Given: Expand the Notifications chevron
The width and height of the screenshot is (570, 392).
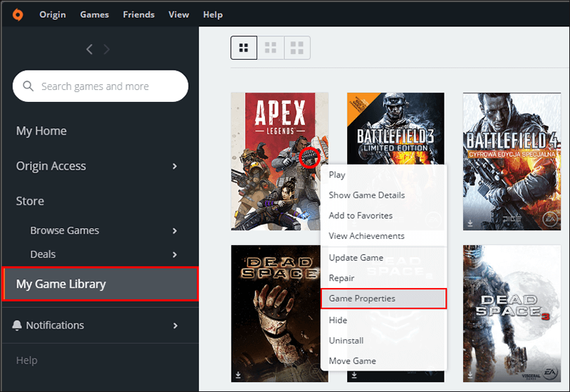Looking at the screenshot, I should coord(175,326).
